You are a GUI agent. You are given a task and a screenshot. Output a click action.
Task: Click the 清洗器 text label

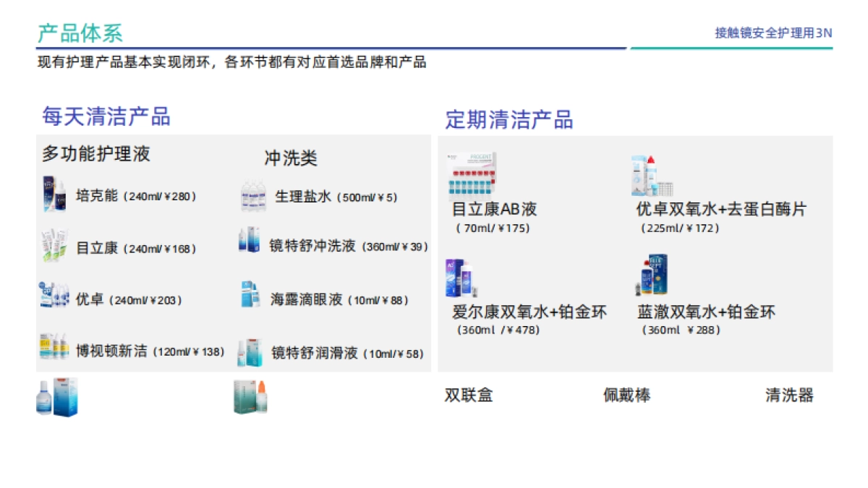pyautogui.click(x=790, y=396)
